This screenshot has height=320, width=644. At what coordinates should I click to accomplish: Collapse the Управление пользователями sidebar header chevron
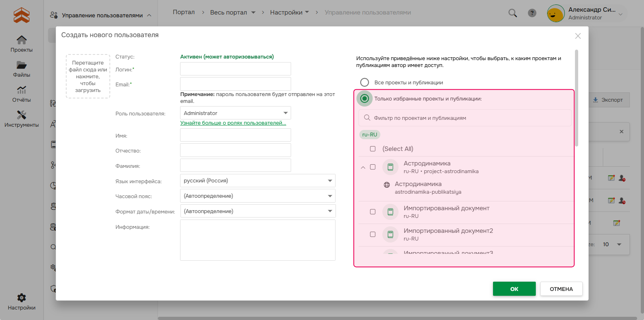pos(149,15)
